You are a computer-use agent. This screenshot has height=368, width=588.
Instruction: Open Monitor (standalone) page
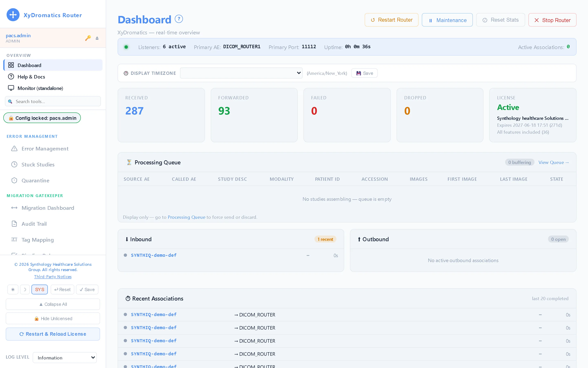(x=53, y=88)
